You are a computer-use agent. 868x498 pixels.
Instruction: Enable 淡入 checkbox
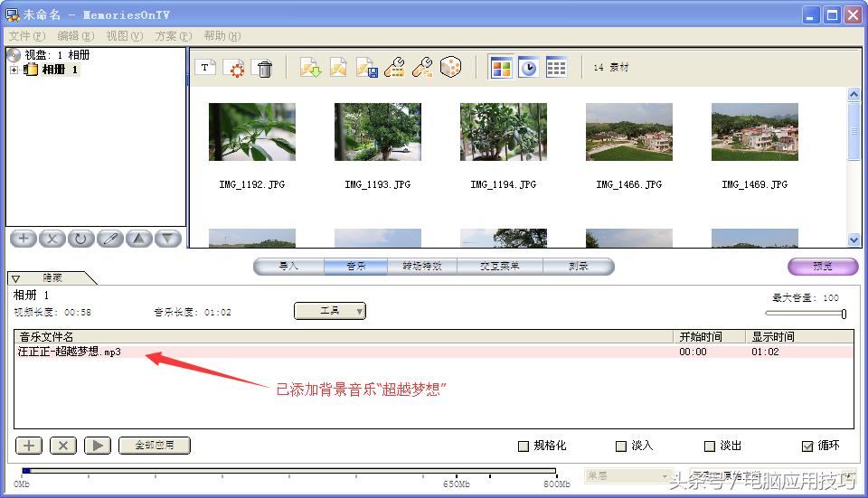(x=621, y=446)
